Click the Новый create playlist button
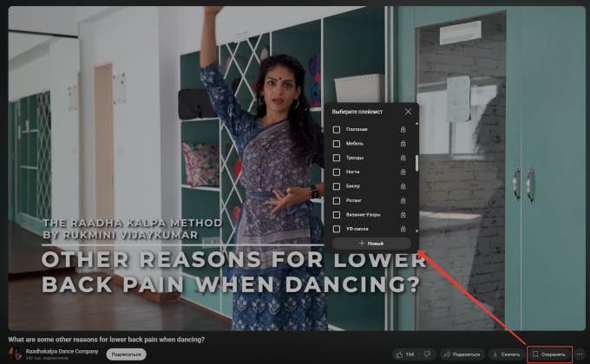 tap(371, 244)
